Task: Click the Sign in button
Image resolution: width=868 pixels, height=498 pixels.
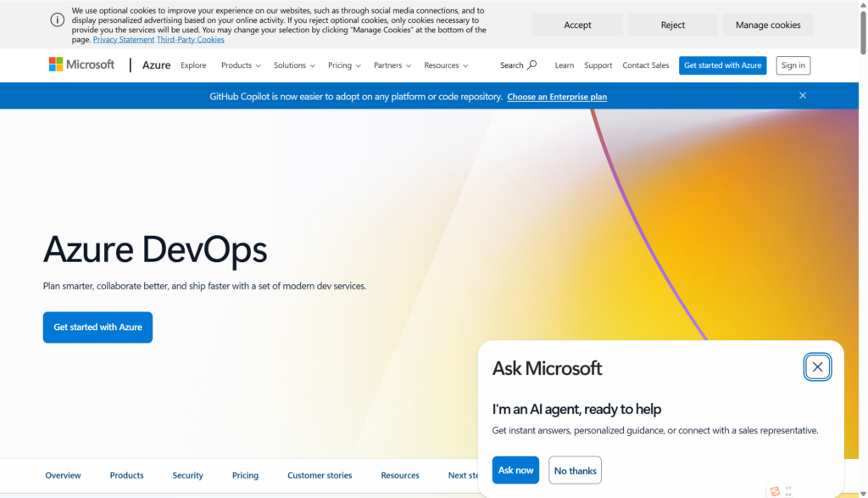Action: pos(793,65)
